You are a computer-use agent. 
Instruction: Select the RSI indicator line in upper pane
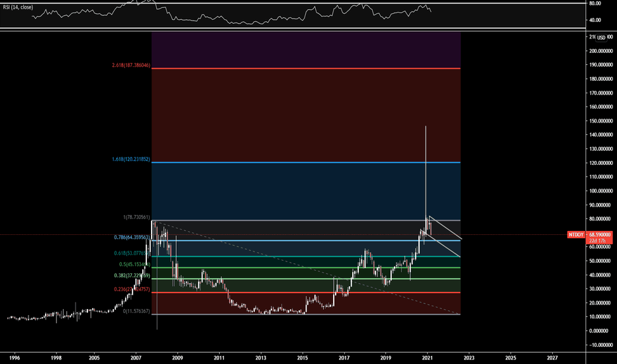[x=232, y=14]
